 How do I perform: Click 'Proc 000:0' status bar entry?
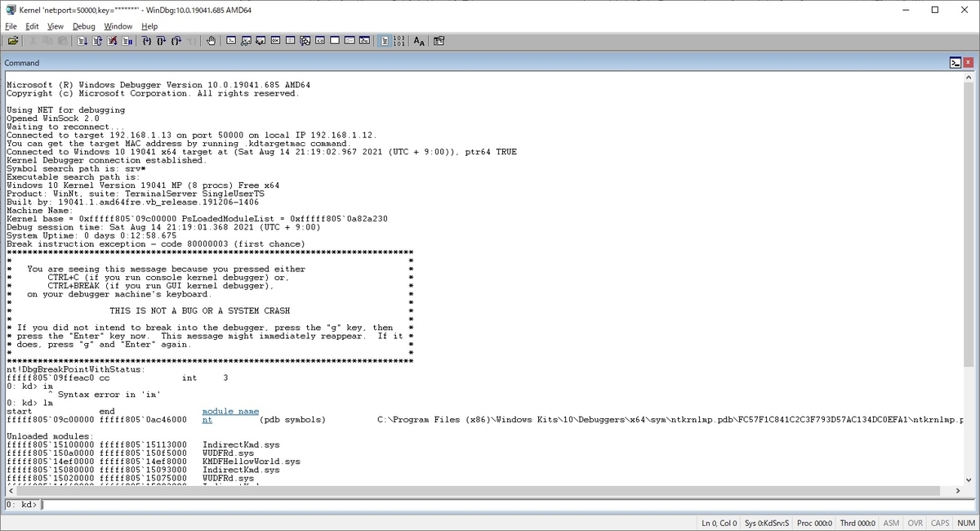814,523
